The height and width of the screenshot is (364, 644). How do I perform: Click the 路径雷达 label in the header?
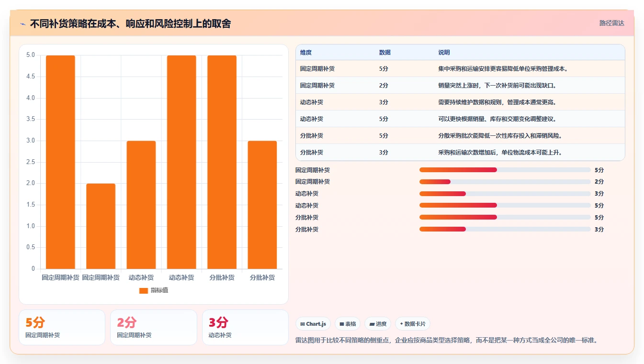[612, 23]
